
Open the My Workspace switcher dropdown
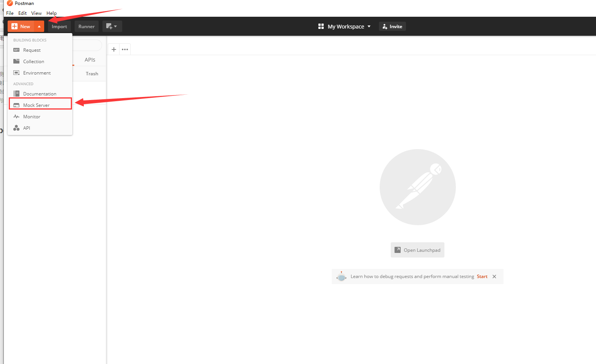point(344,26)
